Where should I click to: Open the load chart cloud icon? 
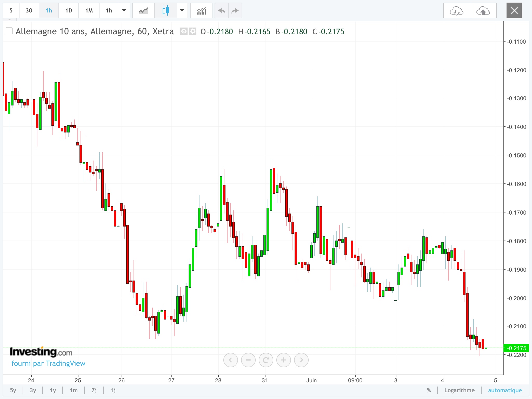click(x=456, y=11)
